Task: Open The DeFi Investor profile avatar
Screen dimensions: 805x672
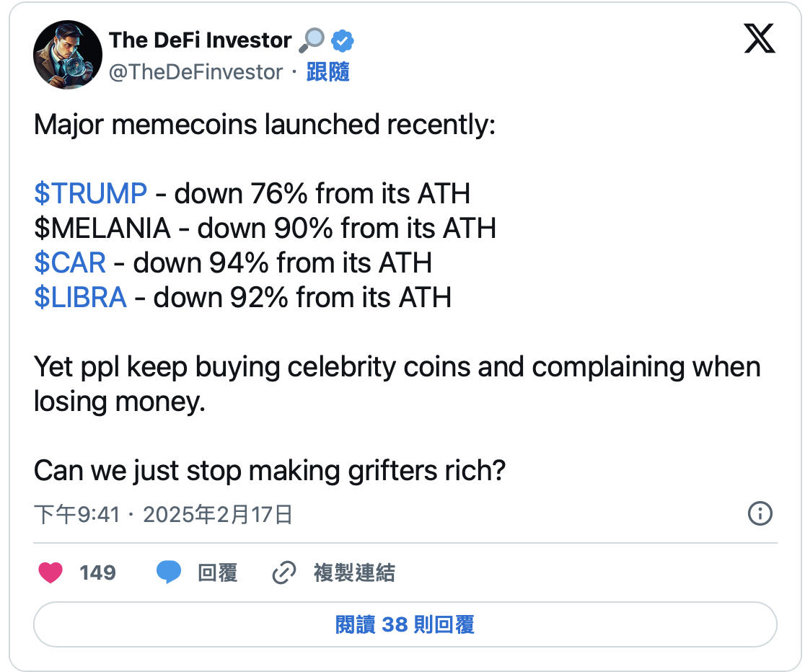Action: click(x=68, y=55)
